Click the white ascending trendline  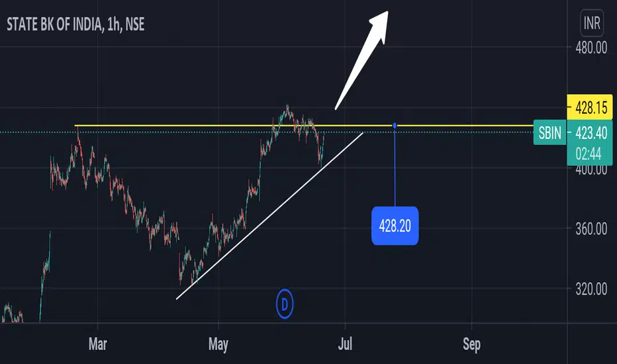click(x=270, y=216)
